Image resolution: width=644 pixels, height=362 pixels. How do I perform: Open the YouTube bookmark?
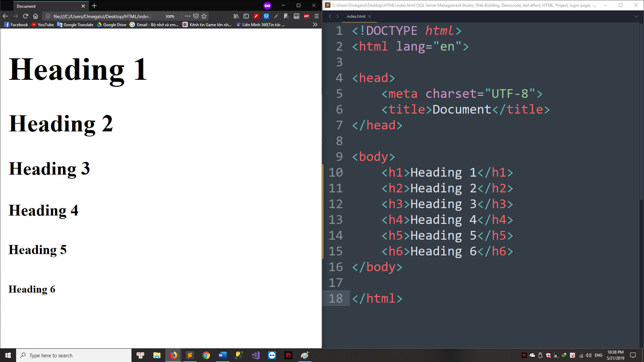coord(43,24)
